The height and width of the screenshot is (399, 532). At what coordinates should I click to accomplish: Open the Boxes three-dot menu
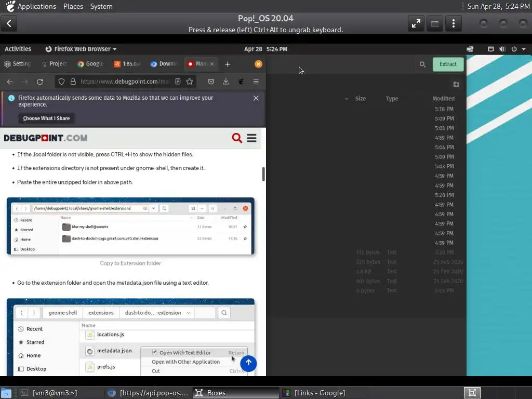coord(453,23)
